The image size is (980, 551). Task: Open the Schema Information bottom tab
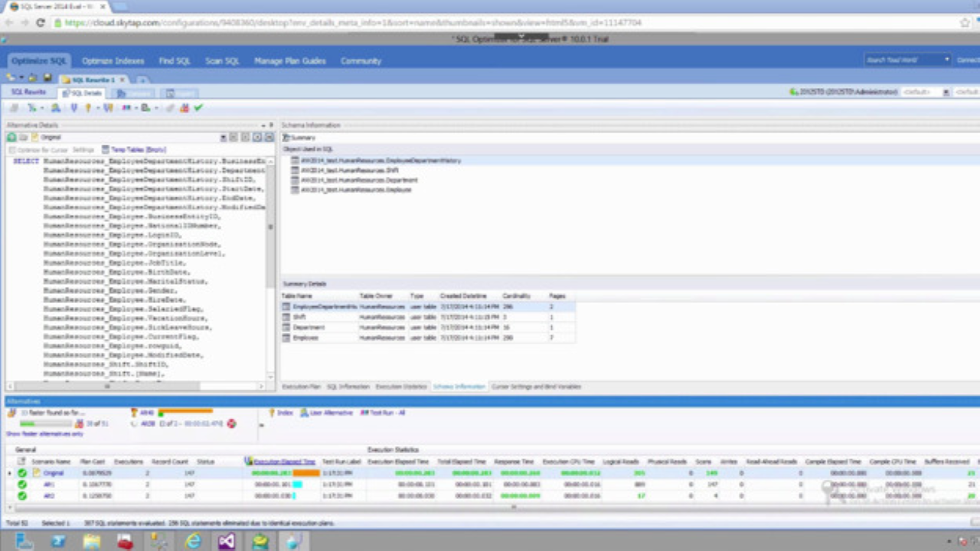tap(459, 387)
